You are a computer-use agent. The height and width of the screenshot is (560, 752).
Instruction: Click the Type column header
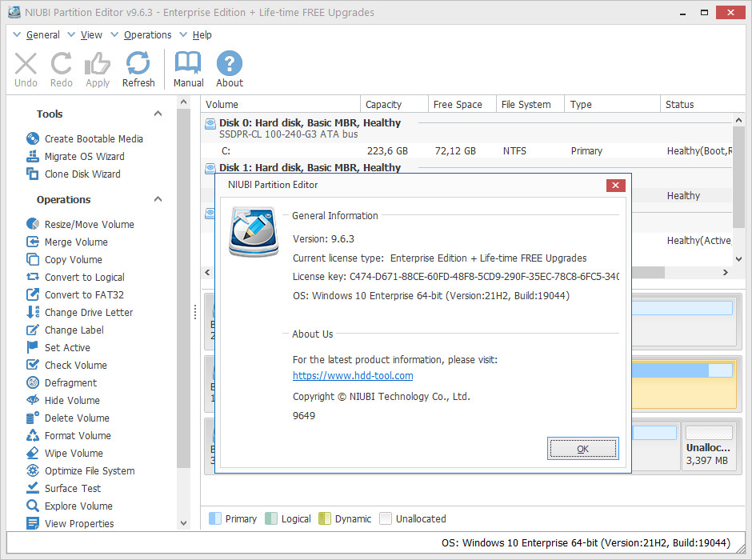pos(613,104)
